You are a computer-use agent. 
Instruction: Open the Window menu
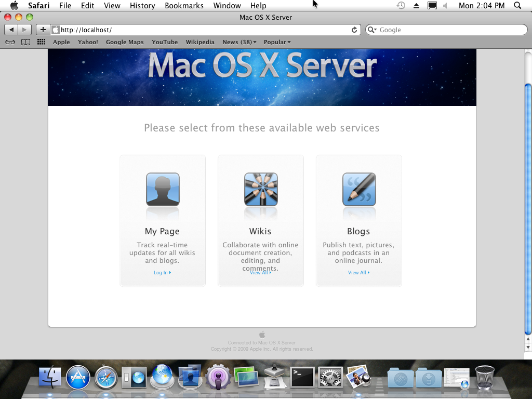(x=227, y=5)
